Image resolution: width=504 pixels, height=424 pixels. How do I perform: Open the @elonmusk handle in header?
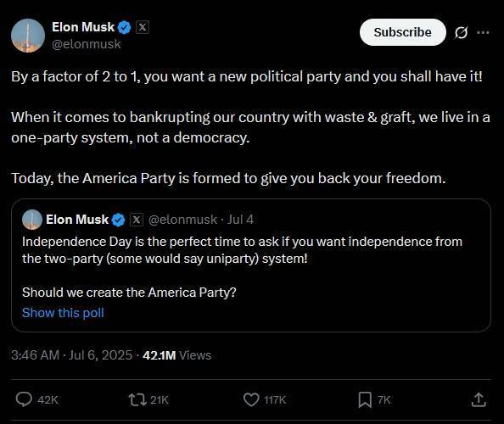[87, 44]
